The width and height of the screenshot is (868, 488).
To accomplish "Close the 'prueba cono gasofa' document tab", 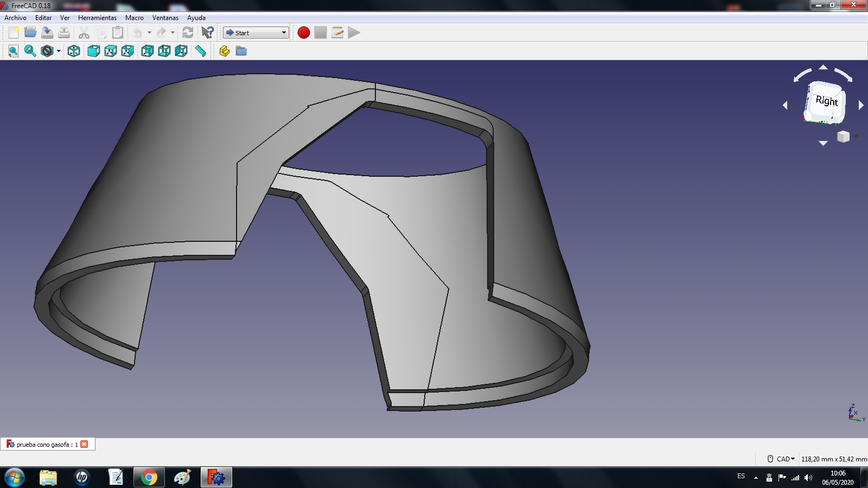I will point(84,444).
